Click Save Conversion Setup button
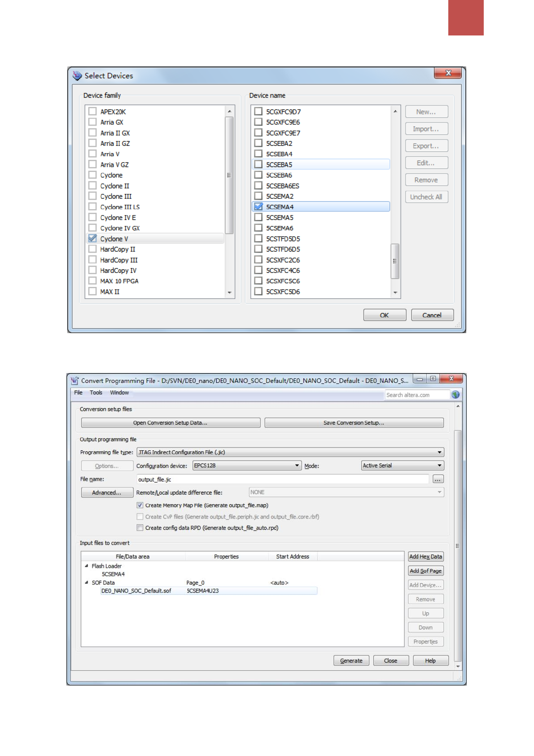This screenshot has height=756, width=534. coord(354,423)
